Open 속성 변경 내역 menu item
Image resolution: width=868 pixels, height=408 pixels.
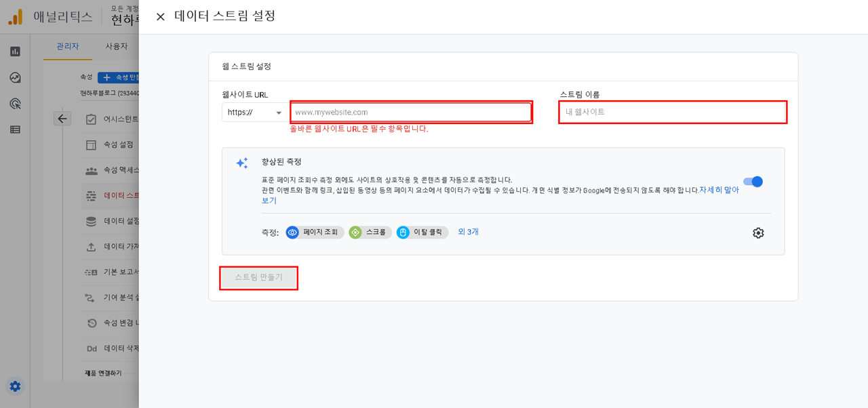click(x=111, y=323)
